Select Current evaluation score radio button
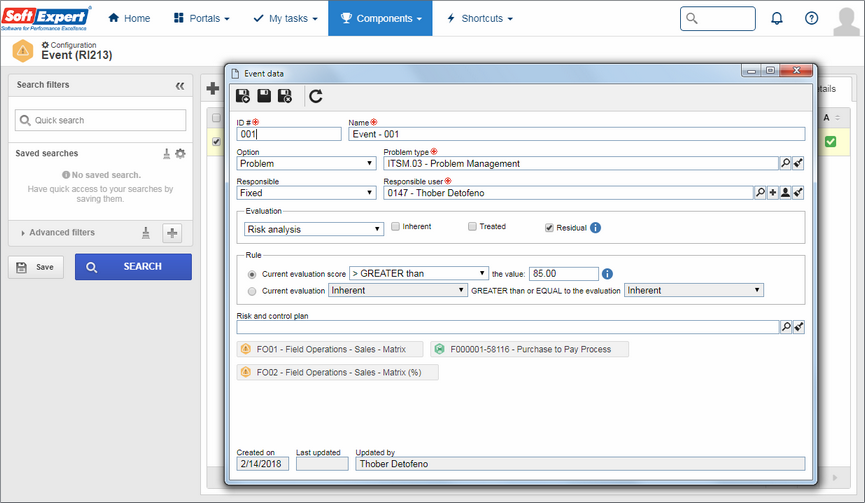This screenshot has height=503, width=865. pos(252,274)
